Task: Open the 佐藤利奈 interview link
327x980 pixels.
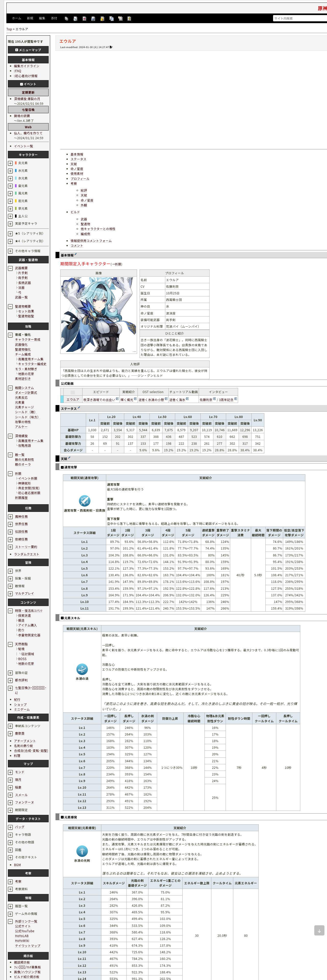Action: [x=206, y=400]
